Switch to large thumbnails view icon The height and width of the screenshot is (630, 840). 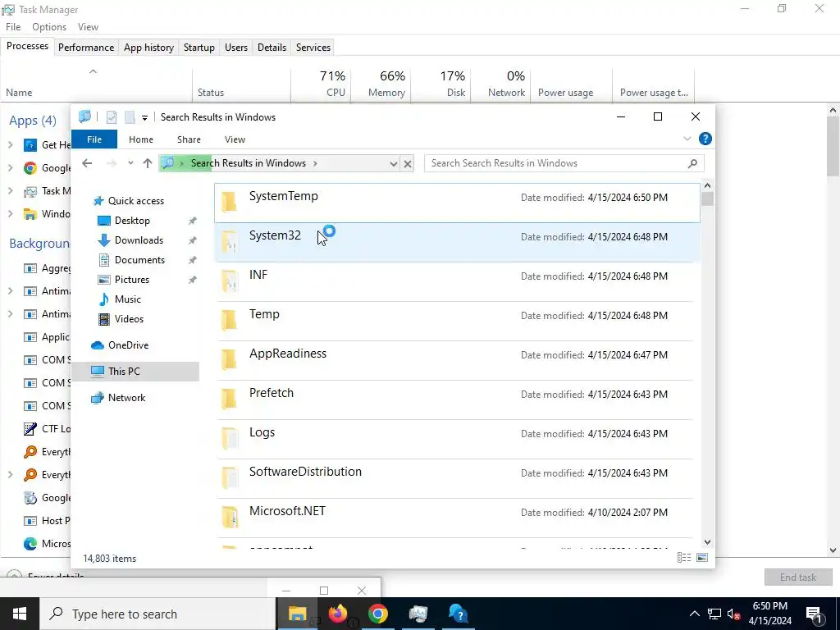702,558
